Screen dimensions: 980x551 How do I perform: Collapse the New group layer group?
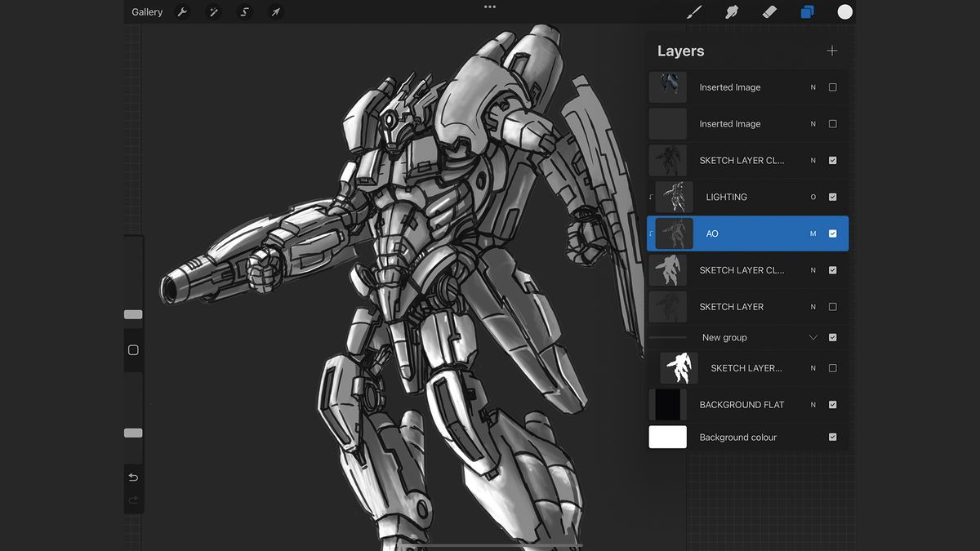tap(813, 336)
